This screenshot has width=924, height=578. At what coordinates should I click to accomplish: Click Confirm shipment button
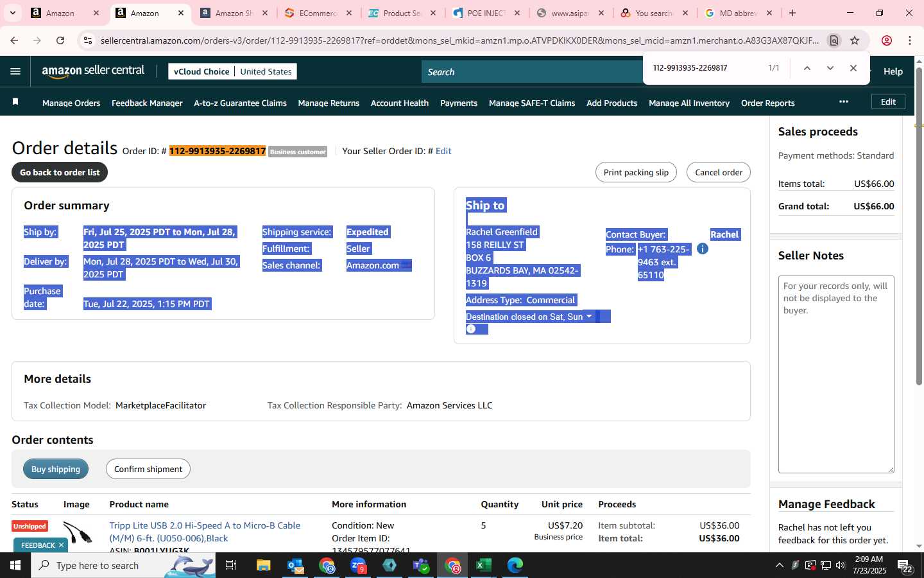148,469
